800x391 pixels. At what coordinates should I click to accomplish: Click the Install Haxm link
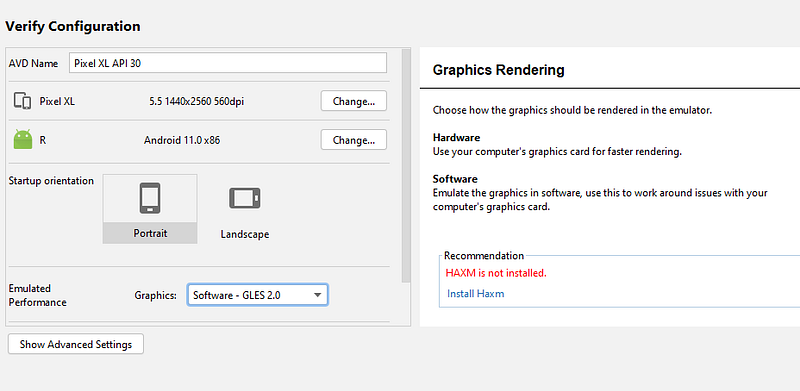pyautogui.click(x=476, y=294)
